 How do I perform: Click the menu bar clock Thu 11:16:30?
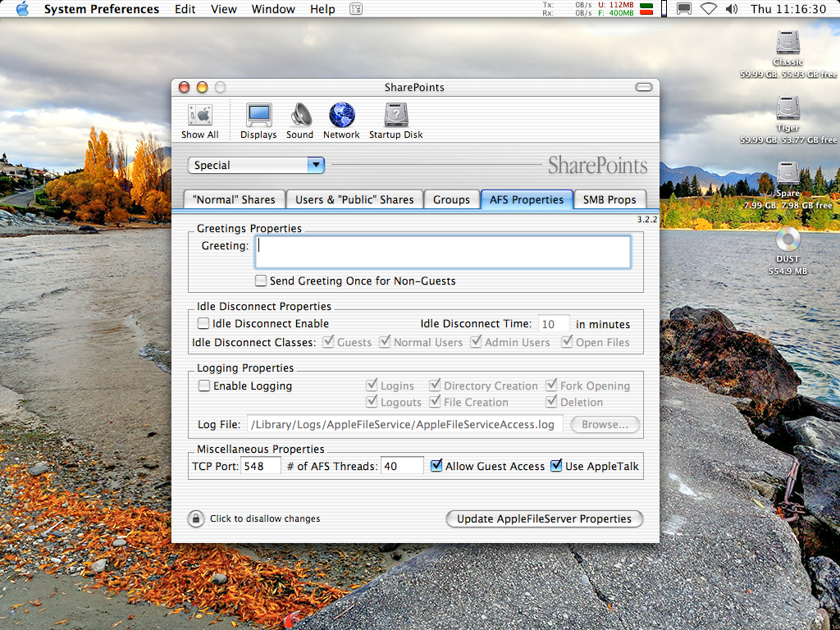[x=788, y=9]
